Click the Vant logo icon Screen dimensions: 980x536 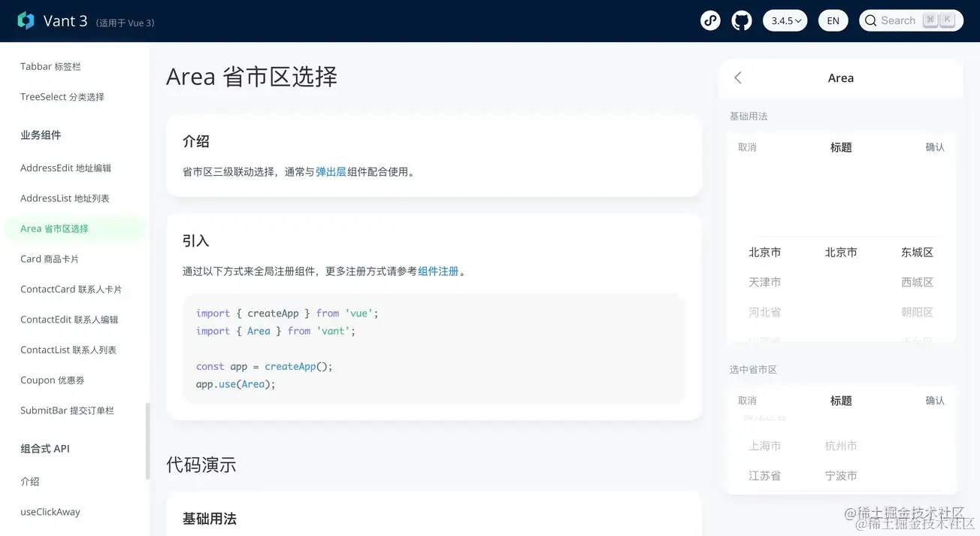tap(26, 20)
